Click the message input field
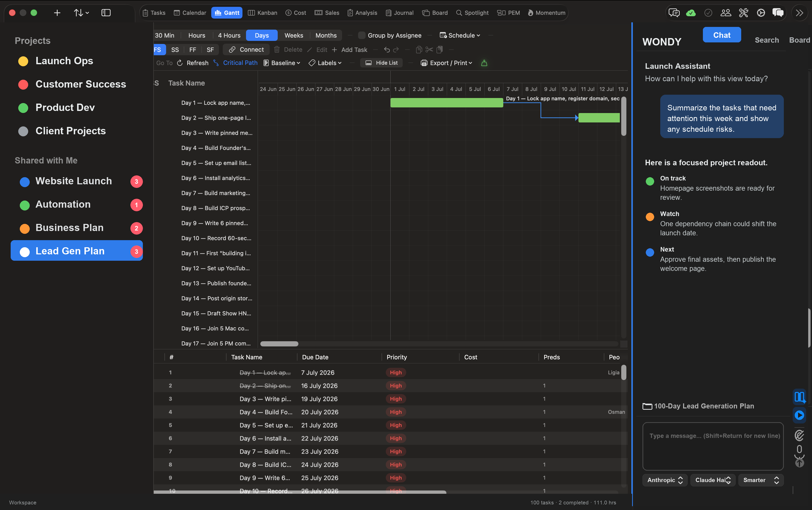 click(x=713, y=446)
